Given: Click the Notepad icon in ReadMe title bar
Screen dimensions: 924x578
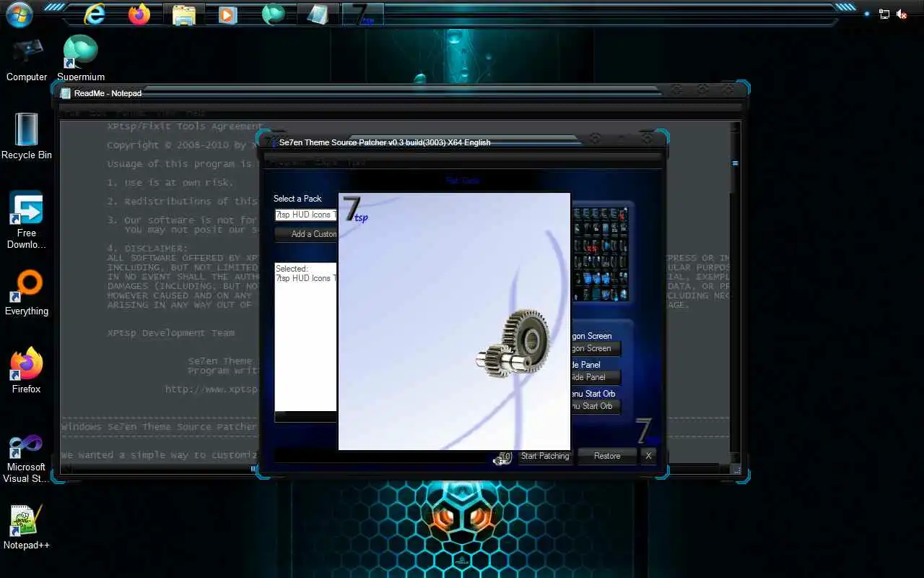Looking at the screenshot, I should [x=66, y=93].
